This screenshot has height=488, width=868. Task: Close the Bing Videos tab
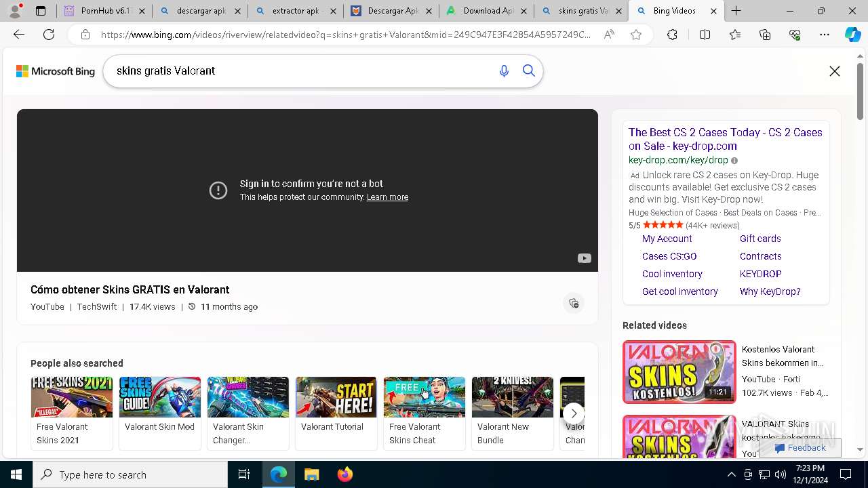coord(713,11)
